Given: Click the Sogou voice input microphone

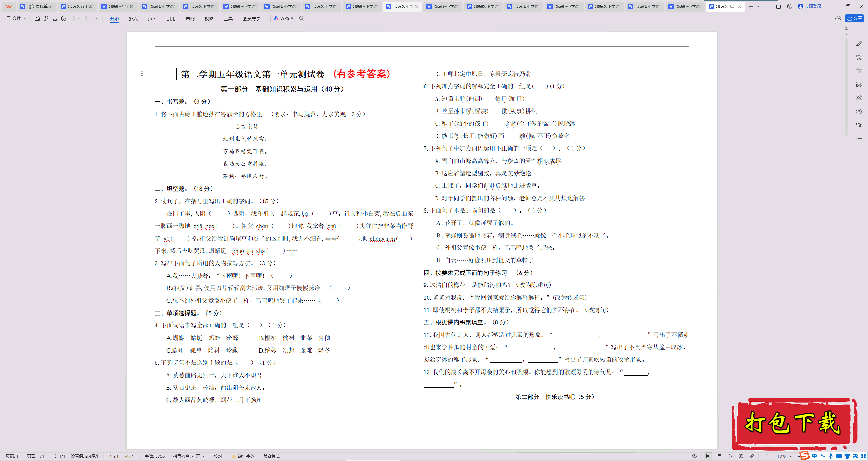Looking at the screenshot, I should click(831, 456).
